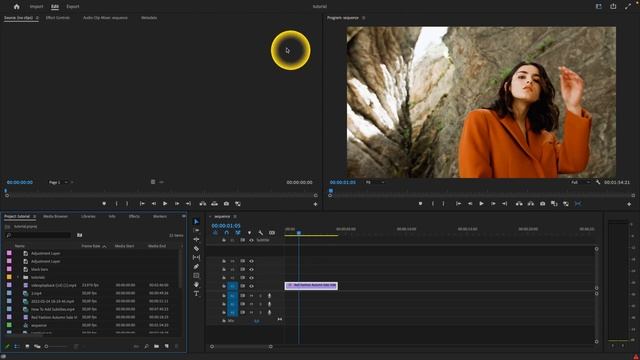Sort by the Media Start column header

124,246
